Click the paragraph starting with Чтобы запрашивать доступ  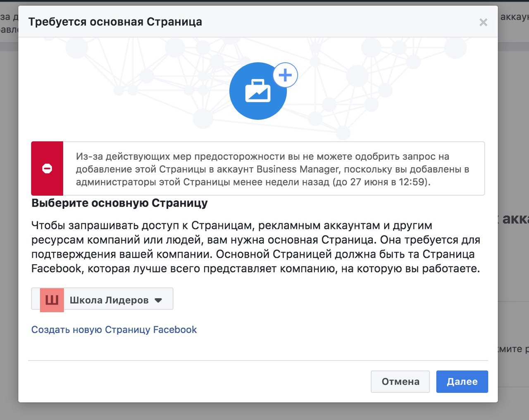point(256,247)
